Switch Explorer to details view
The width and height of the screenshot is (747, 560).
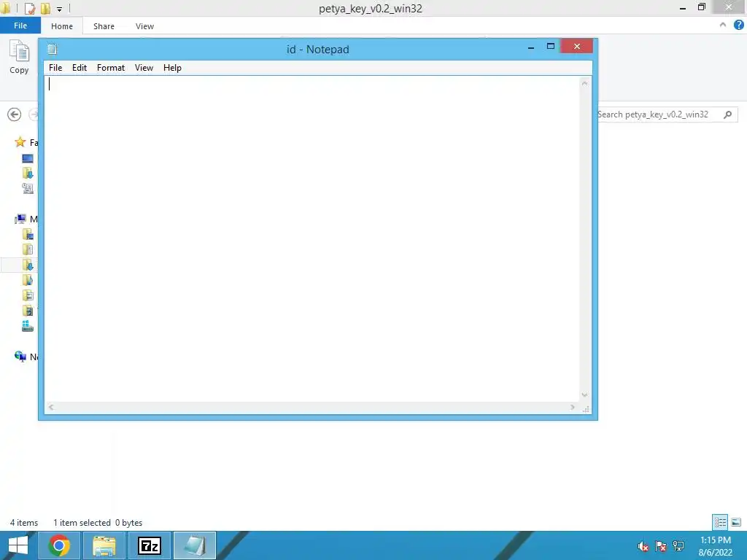click(720, 522)
